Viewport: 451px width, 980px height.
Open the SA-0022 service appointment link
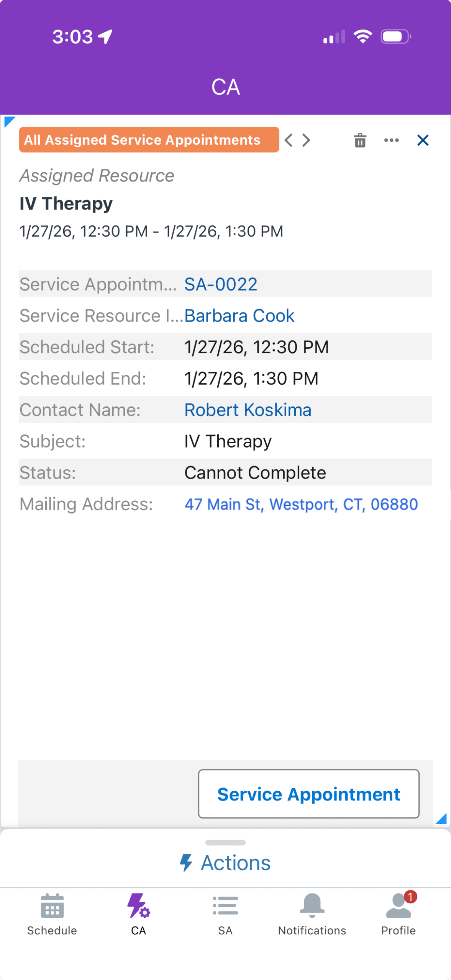point(221,284)
